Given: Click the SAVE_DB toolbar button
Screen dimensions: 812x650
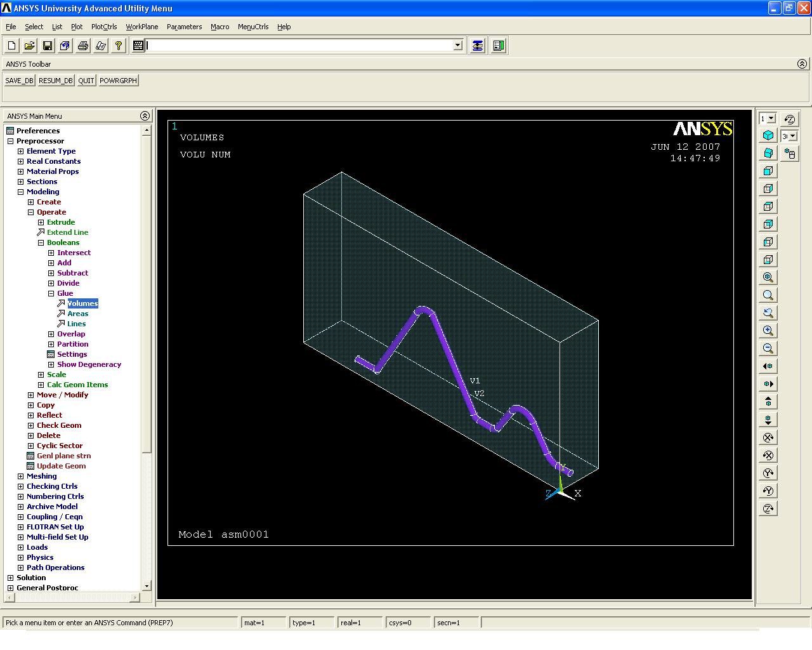Looking at the screenshot, I should pos(19,81).
